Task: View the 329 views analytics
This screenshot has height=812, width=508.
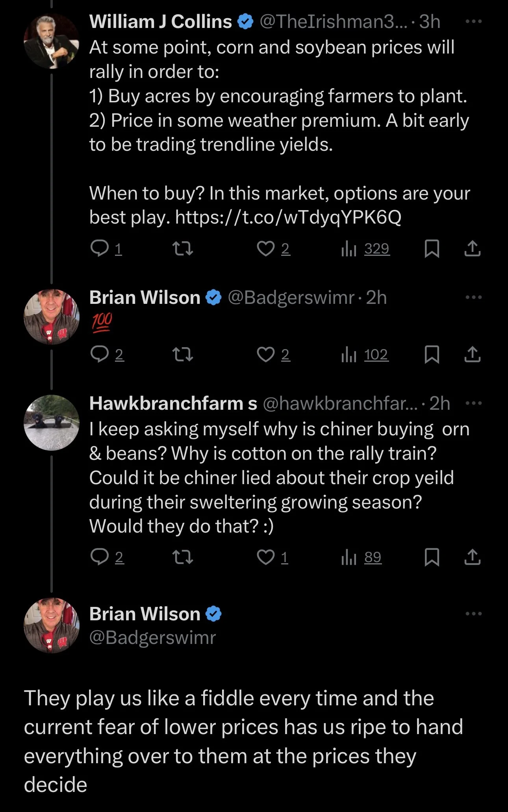Action: pyautogui.click(x=366, y=249)
